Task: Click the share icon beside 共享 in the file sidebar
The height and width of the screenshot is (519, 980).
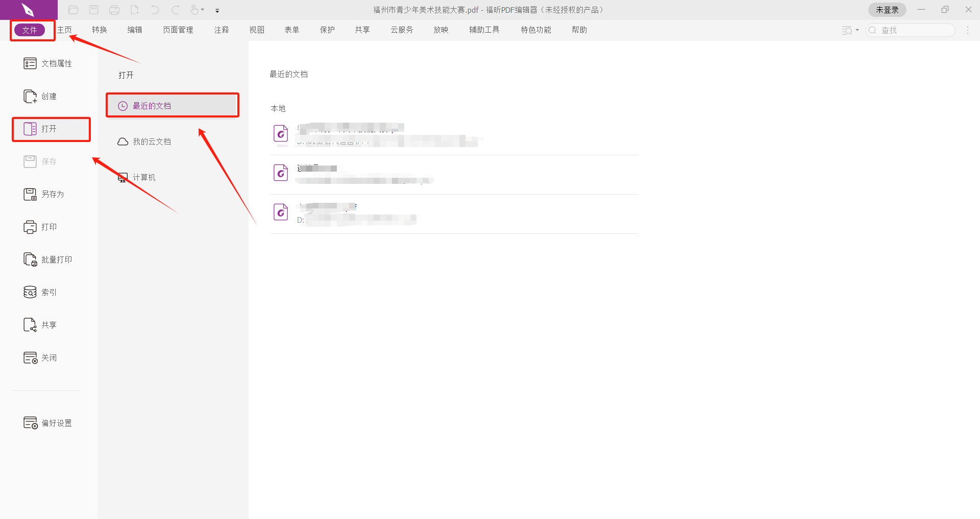Action: click(30, 325)
